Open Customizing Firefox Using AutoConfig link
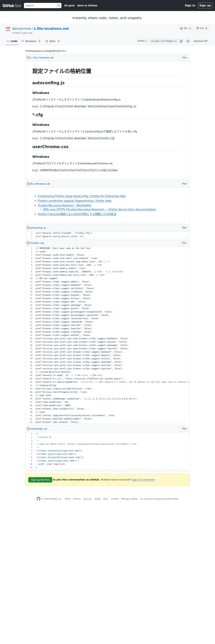This screenshot has height=644, width=215. 82,196
